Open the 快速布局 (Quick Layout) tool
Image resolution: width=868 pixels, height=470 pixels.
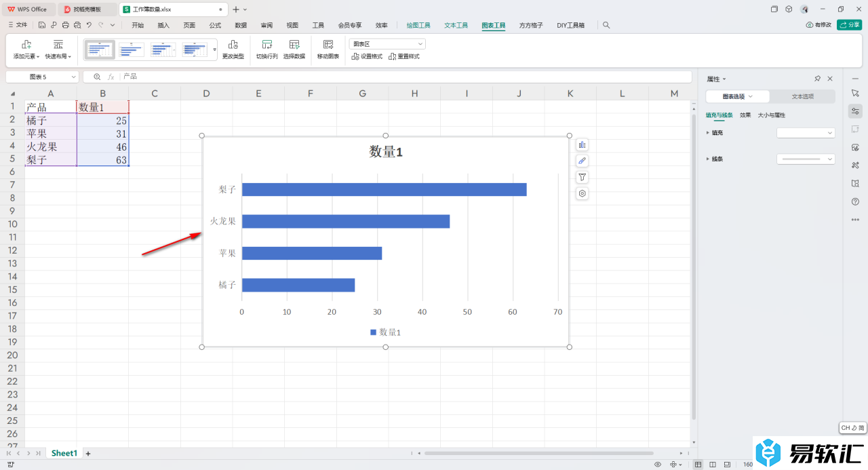pyautogui.click(x=58, y=50)
